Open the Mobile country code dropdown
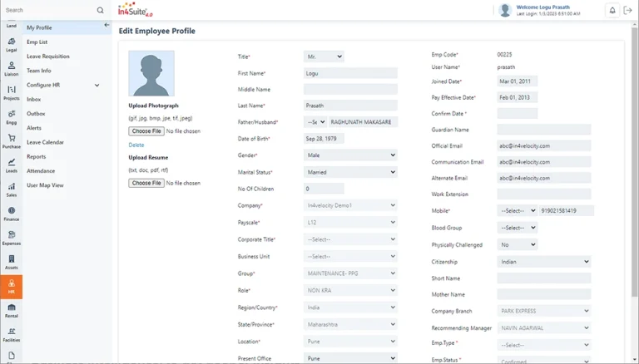This screenshot has height=364, width=639. click(x=518, y=211)
